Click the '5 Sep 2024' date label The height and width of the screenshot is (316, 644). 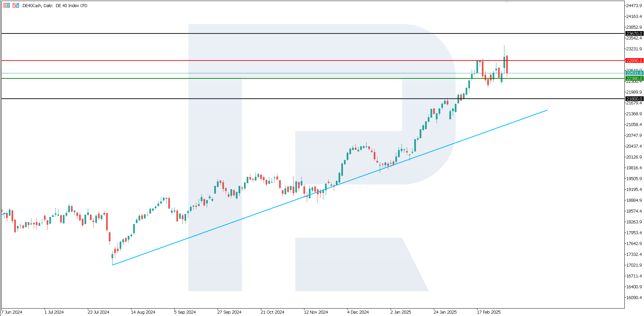pyautogui.click(x=185, y=312)
